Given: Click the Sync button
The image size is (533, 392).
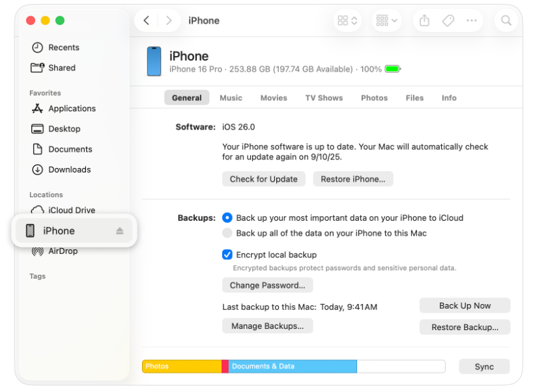Looking at the screenshot, I should click(x=484, y=367).
